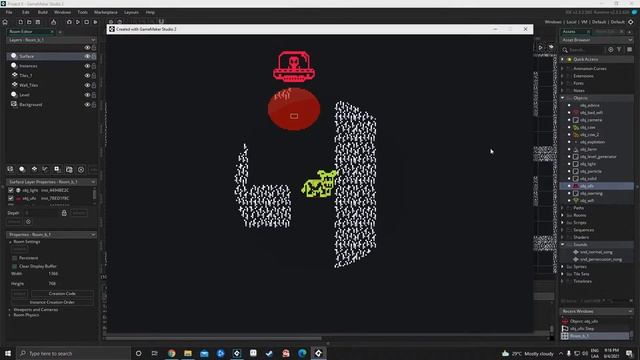Open the Start Page home icon
Screen dimensions: 640x360
5,22
